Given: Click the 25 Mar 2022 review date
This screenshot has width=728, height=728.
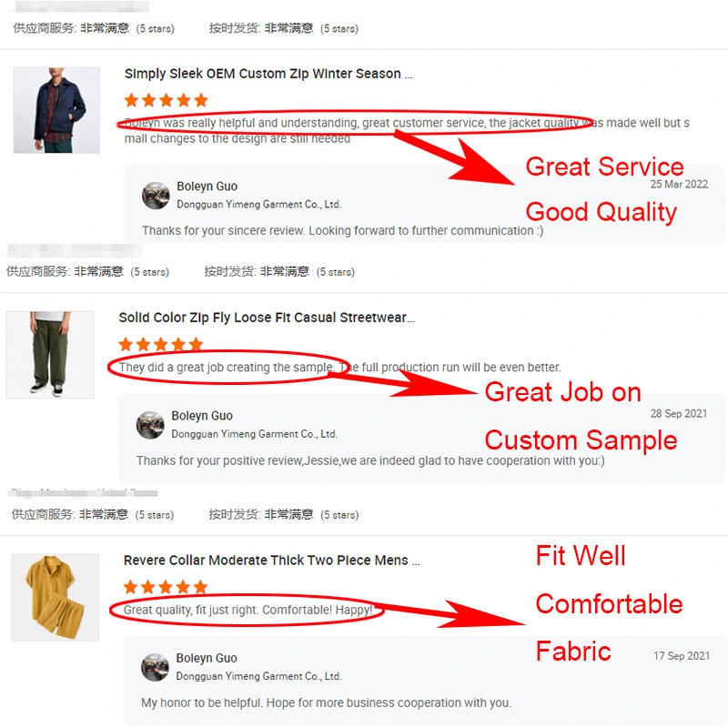Looking at the screenshot, I should coord(679,185).
